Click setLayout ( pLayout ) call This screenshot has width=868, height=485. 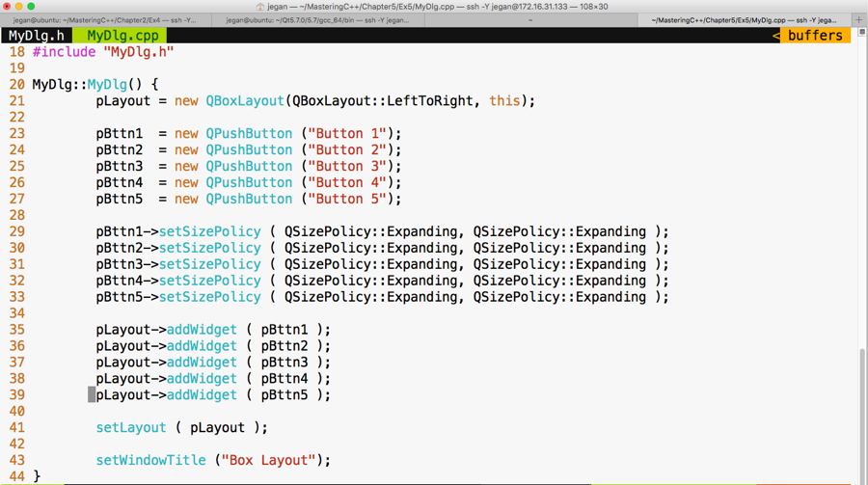point(181,428)
